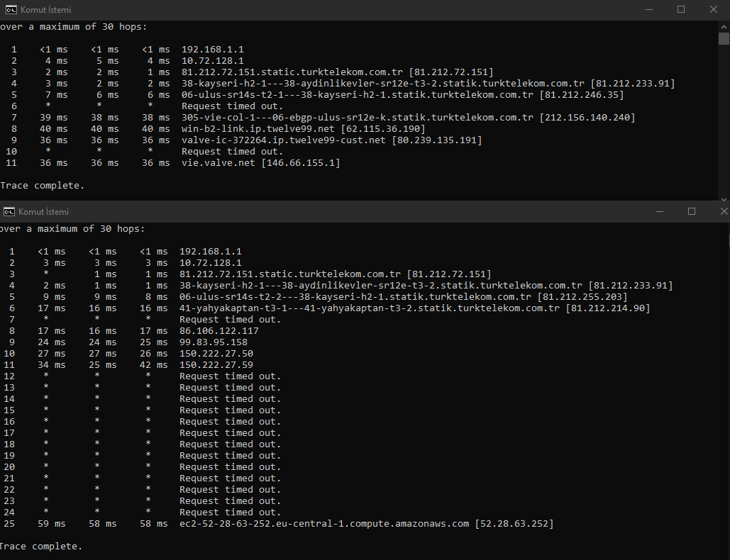Viewport: 730px width, 560px height.
Task: Click the top window's scrollbar thumb
Action: [724, 38]
